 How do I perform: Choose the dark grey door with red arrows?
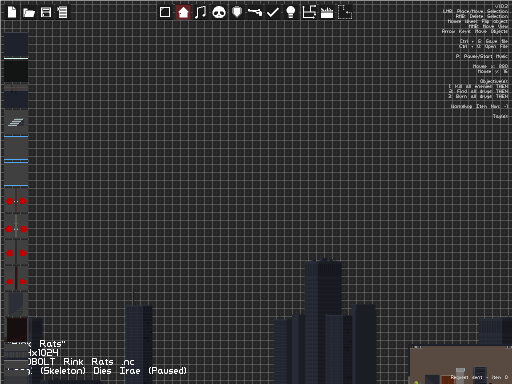16,253
